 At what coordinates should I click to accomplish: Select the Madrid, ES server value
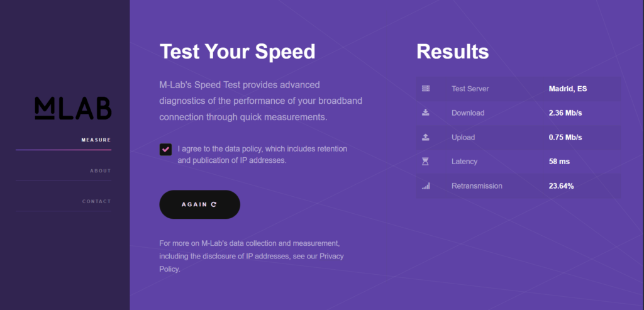[x=568, y=89]
